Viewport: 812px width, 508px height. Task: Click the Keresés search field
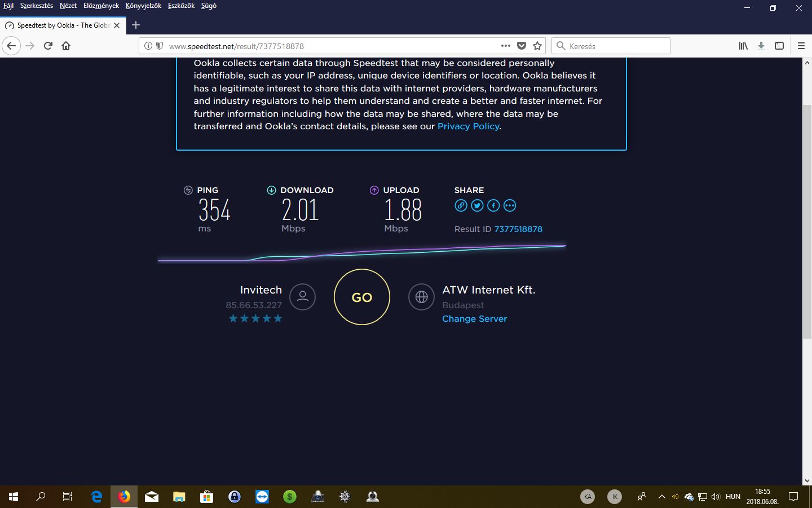click(611, 46)
